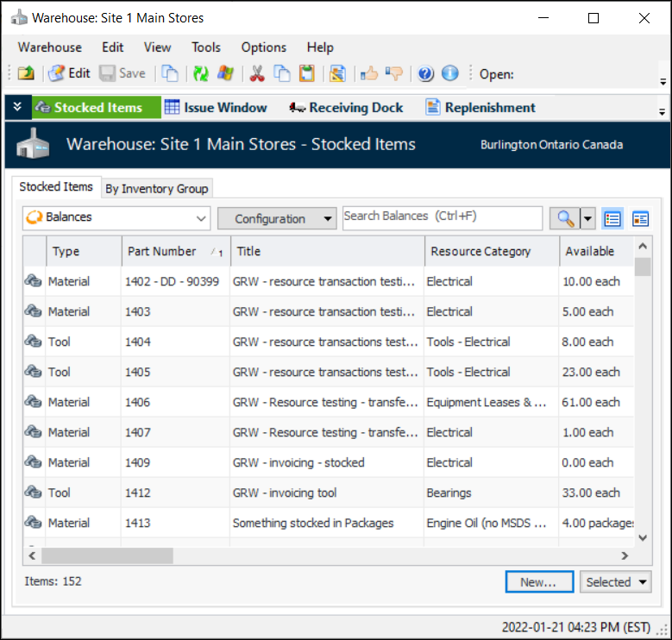Expand the Configuration dropdown
The width and height of the screenshot is (672, 640).
(276, 218)
